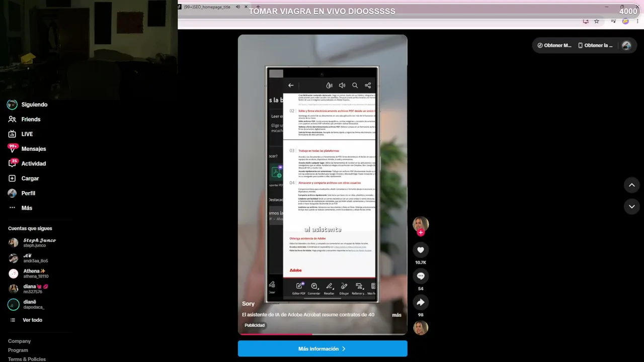The image size is (644, 362).
Task: Bookmark this page with the star icon
Action: pyautogui.click(x=597, y=21)
